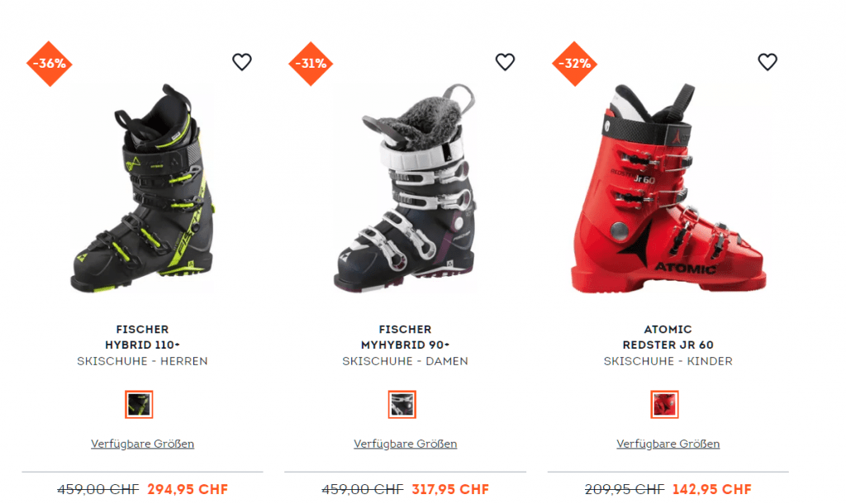Click the 294,95 CHF sale price
This screenshot has width=846, height=504.
188,489
